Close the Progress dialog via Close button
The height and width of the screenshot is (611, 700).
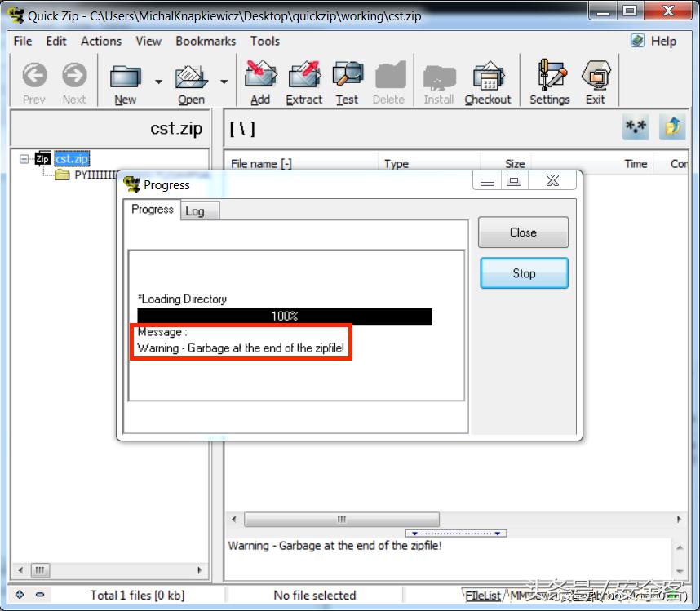tap(522, 232)
